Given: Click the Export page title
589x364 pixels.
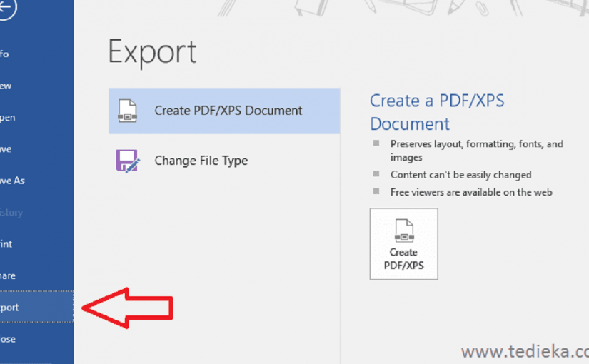Looking at the screenshot, I should 152,53.
